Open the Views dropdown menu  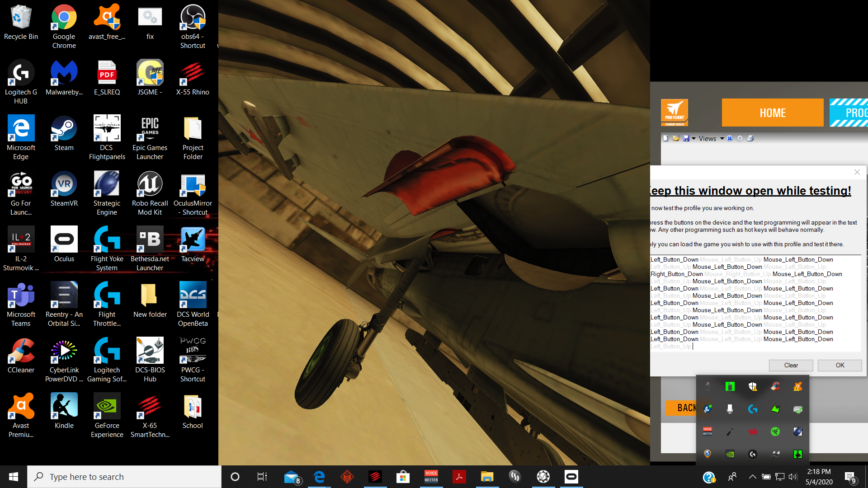coord(711,139)
